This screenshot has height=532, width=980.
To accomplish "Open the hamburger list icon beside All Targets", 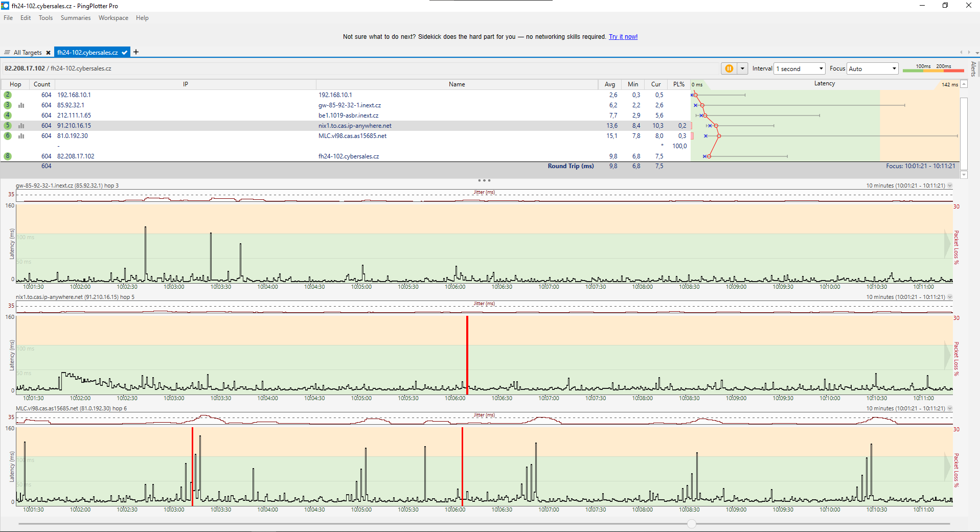I will (x=7, y=53).
